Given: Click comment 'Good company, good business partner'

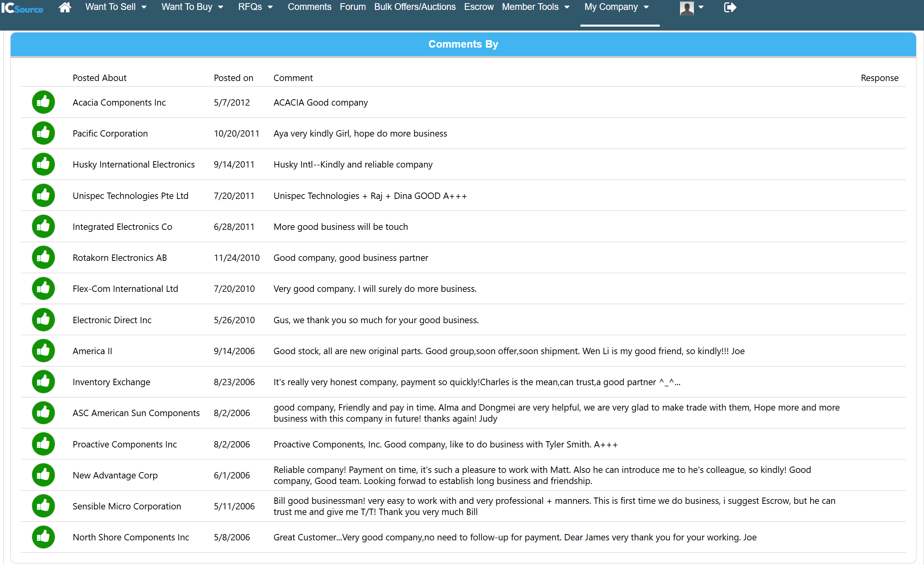Looking at the screenshot, I should [351, 258].
